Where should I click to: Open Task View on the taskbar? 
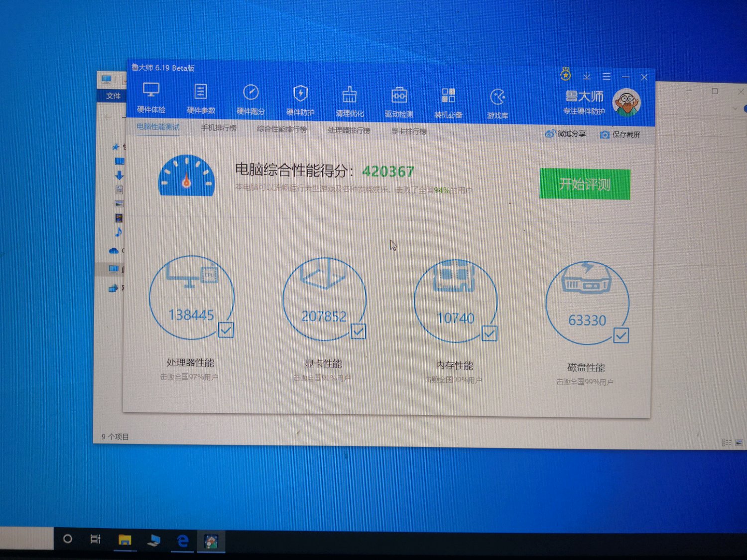click(x=95, y=539)
